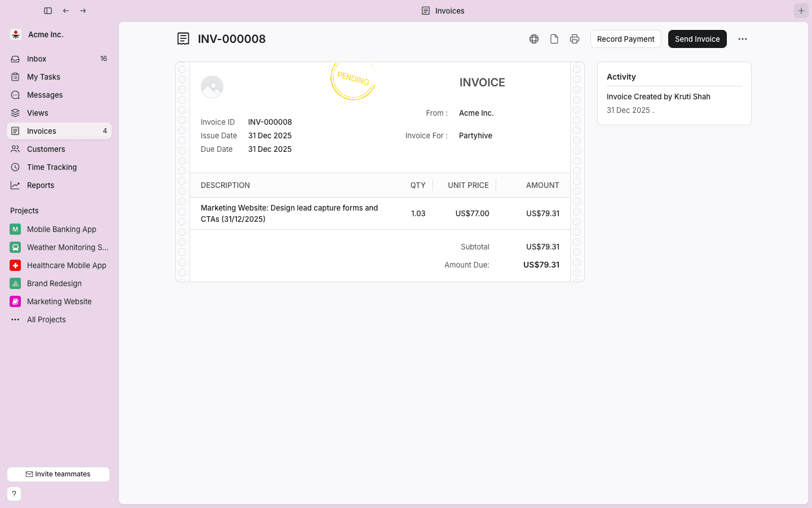Click the Inbox tray icon
Screen dimensions: 812x508
coord(15,59)
